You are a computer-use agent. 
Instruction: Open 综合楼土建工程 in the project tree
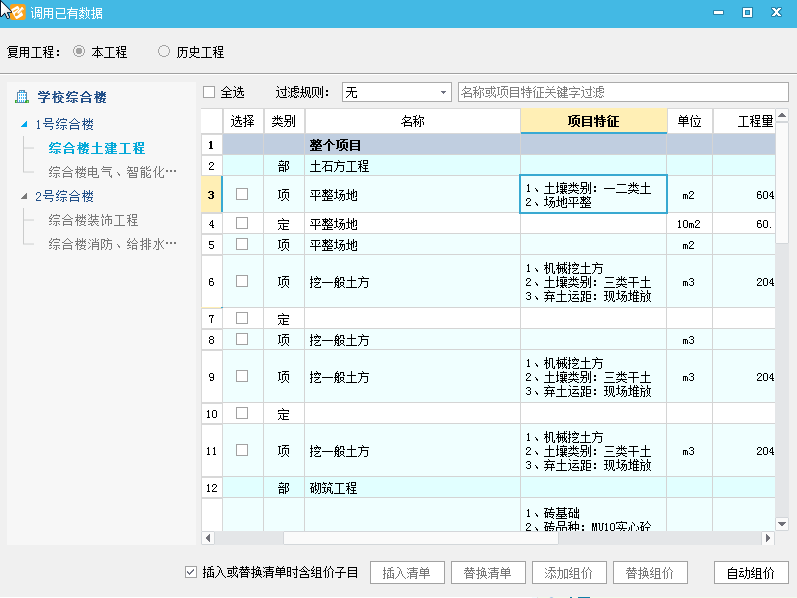coord(96,148)
